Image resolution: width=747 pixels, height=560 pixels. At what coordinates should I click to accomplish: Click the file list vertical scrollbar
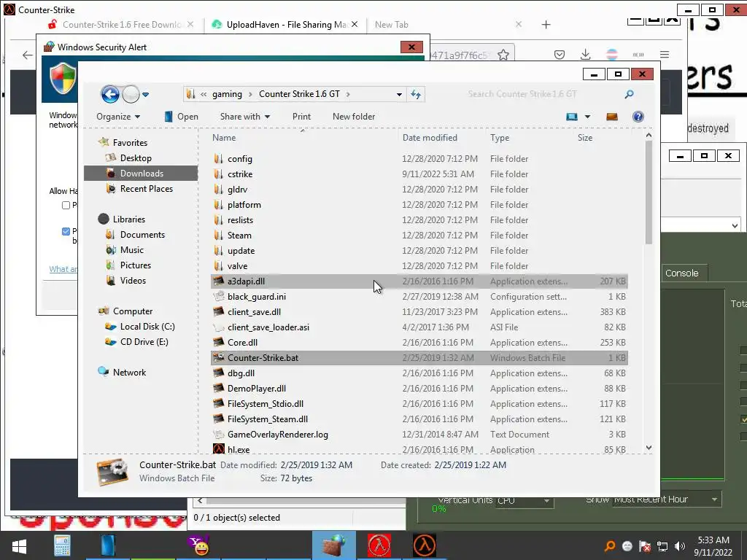point(649,192)
